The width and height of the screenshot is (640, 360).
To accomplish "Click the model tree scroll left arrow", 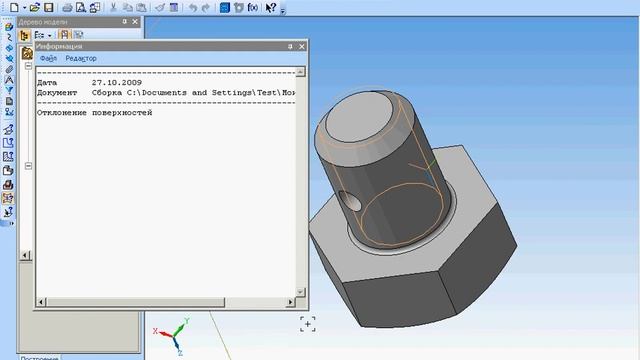I will coord(25,256).
